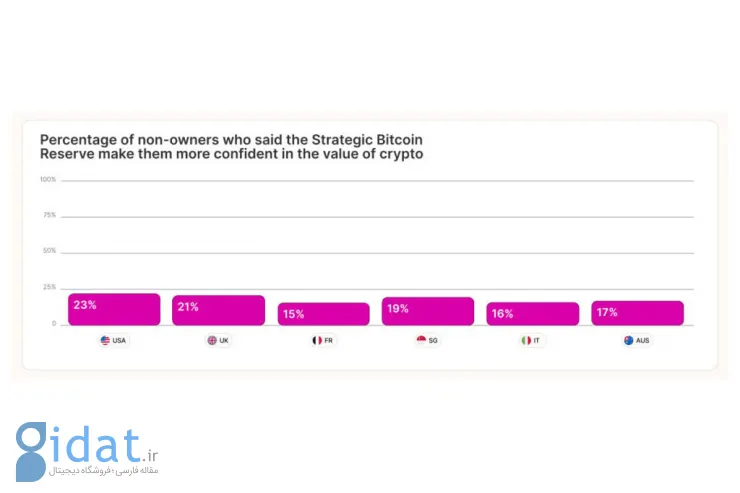Select the 17% AUS bar

(638, 313)
